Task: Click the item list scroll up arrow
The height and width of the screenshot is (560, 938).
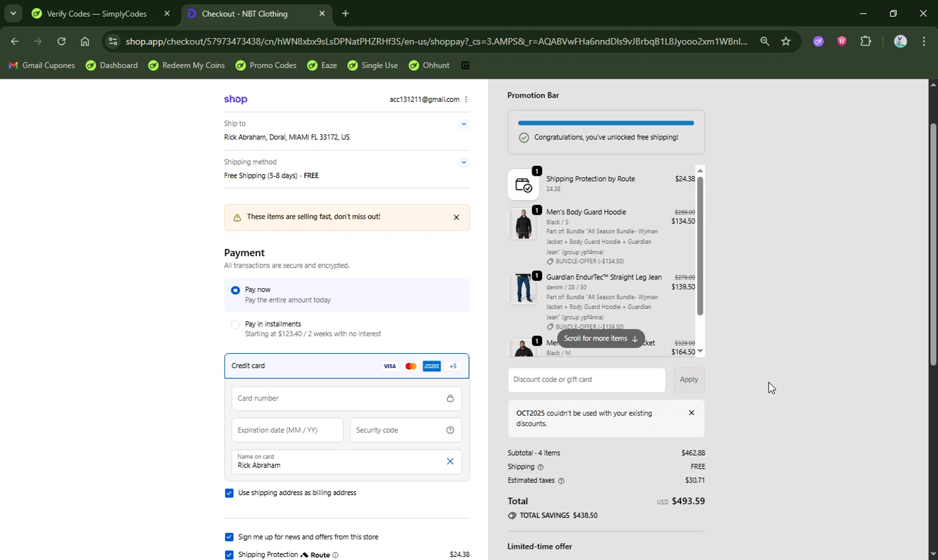Action: (700, 171)
